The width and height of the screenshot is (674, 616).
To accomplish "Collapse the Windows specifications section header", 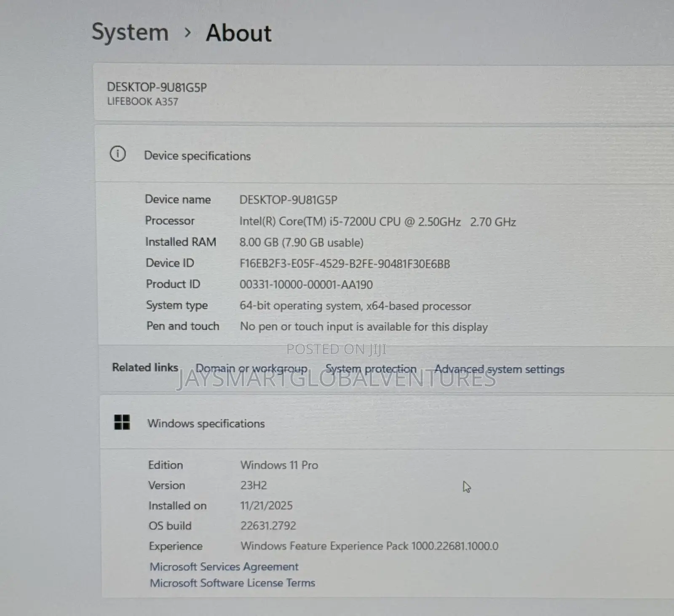I will pos(387,423).
